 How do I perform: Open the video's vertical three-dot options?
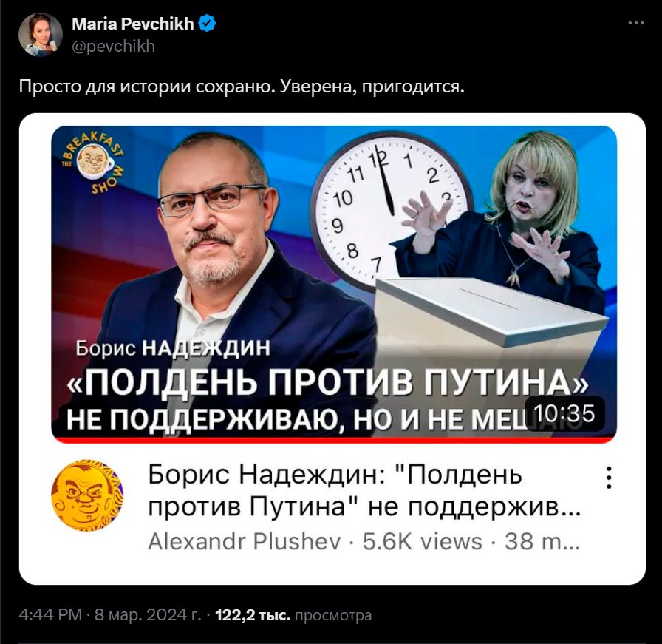click(x=609, y=478)
